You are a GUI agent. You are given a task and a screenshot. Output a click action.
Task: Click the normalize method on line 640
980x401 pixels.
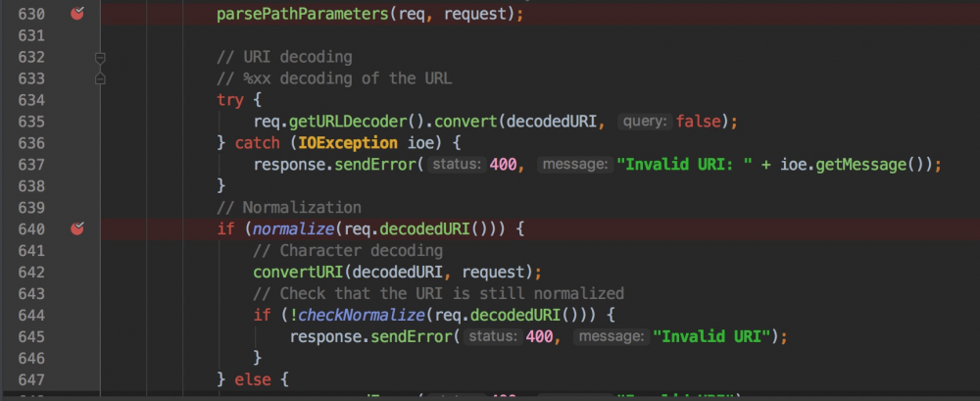(x=294, y=229)
